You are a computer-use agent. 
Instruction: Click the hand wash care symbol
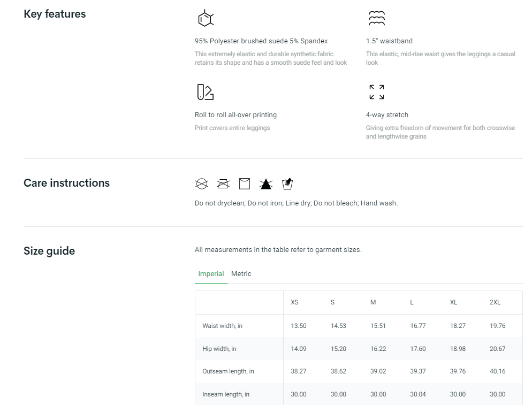pyautogui.click(x=287, y=184)
